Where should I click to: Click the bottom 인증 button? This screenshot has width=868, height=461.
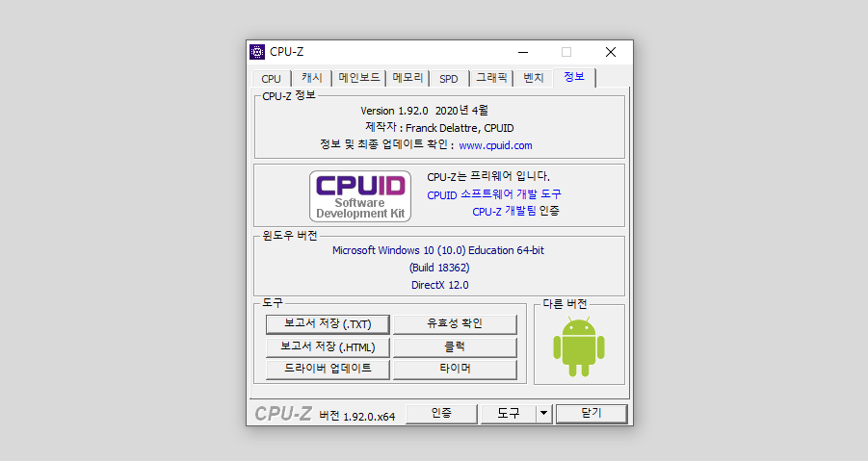point(442,414)
